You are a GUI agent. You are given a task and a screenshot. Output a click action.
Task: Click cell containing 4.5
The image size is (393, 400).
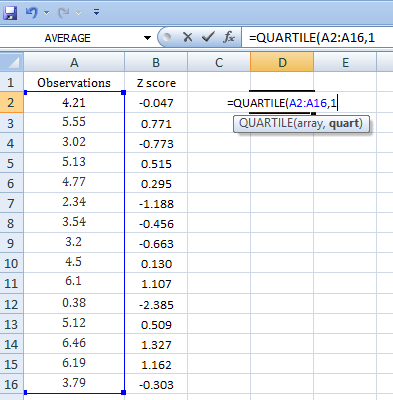click(74, 263)
